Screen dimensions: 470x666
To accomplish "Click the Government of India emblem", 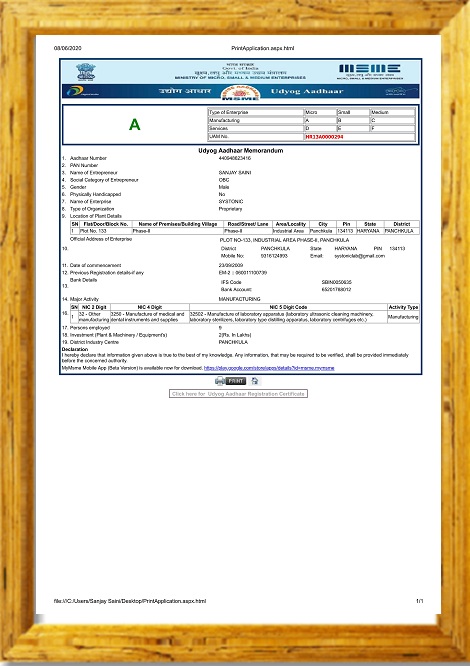I will pos(86,72).
